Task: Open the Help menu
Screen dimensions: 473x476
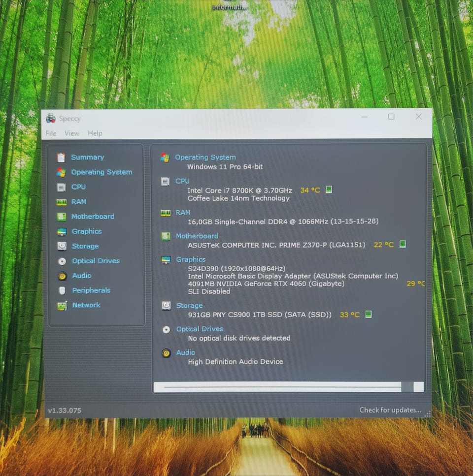Action: pyautogui.click(x=95, y=133)
